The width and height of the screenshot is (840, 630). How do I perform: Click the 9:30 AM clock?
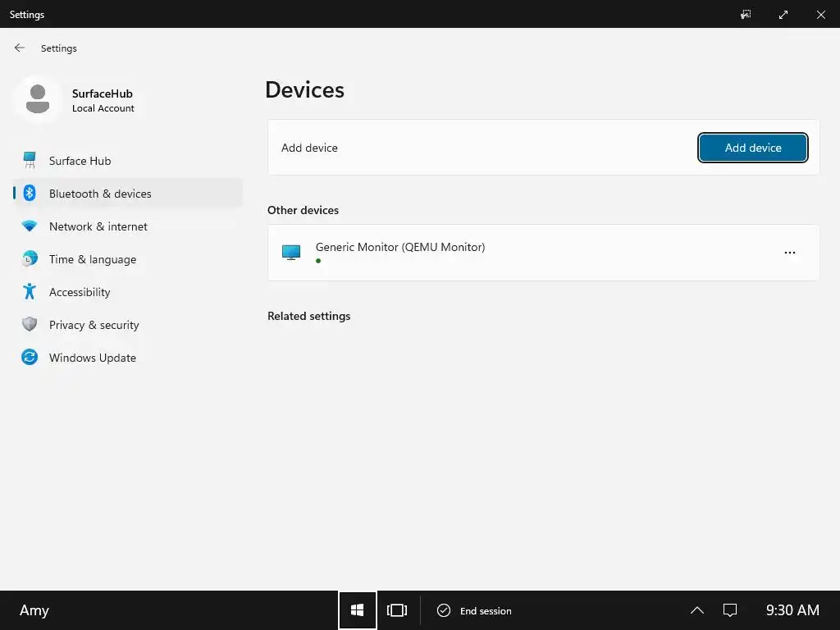click(x=792, y=610)
